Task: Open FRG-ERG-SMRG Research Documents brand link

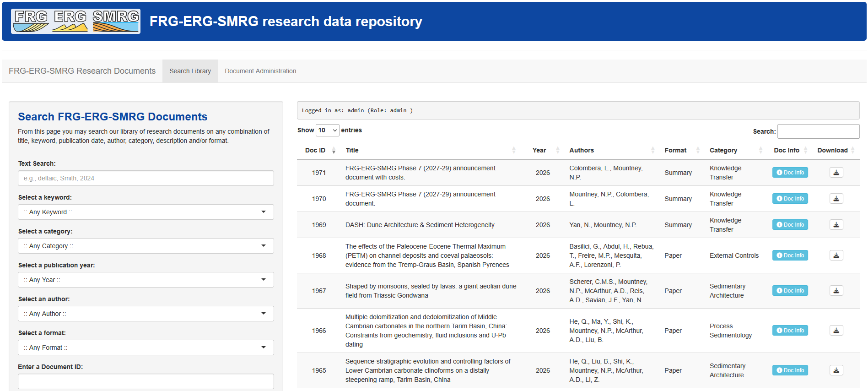Action: (82, 71)
